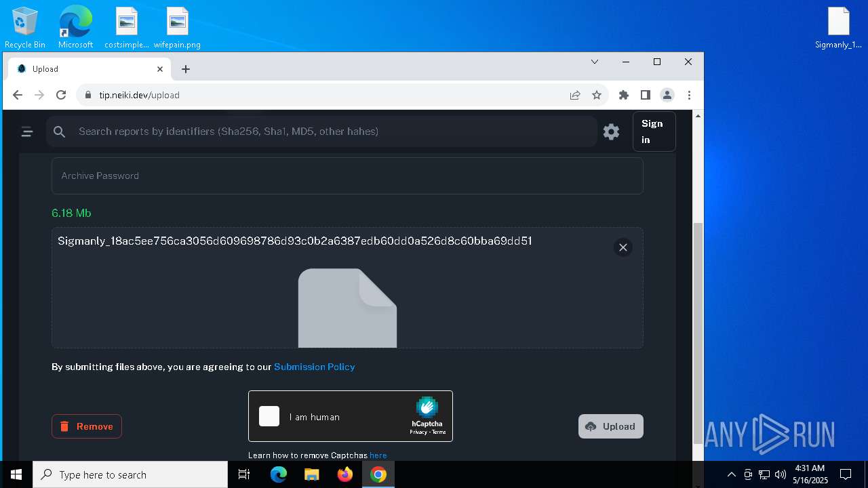868x488 pixels.
Task: Open the taskbar clock showing 4:31 AM
Action: [x=810, y=474]
